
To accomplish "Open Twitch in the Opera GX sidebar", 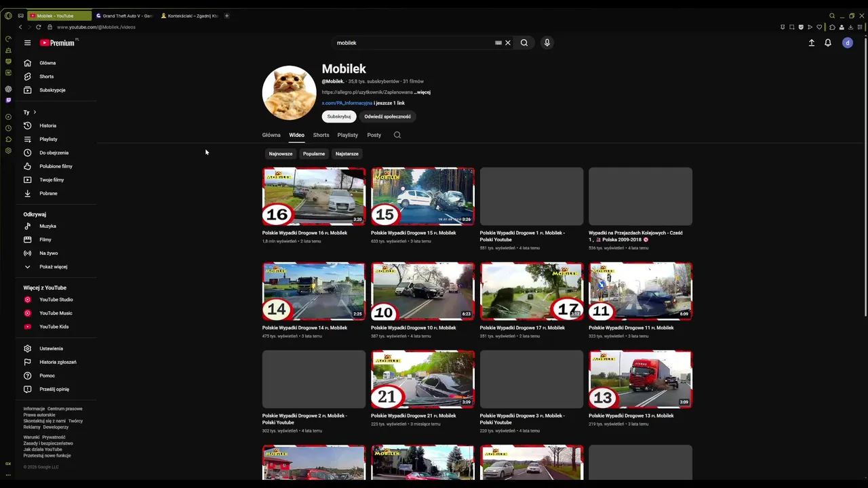I will tap(8, 100).
